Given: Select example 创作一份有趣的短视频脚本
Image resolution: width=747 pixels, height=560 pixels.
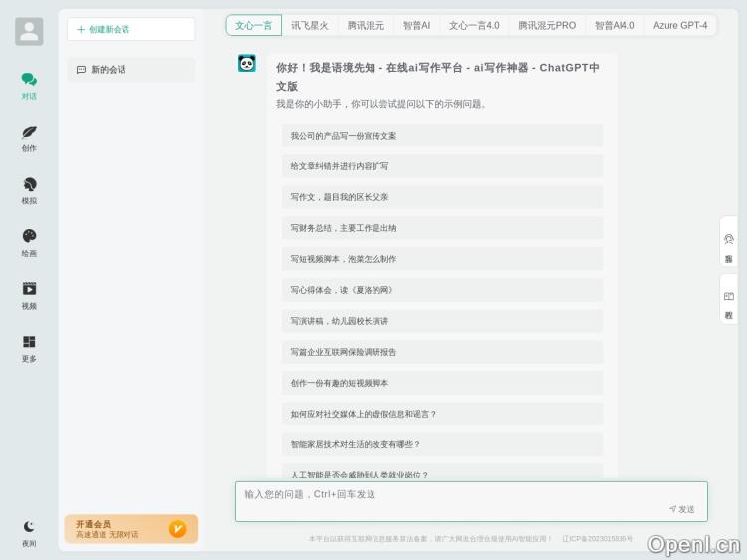Looking at the screenshot, I should click(x=442, y=383).
